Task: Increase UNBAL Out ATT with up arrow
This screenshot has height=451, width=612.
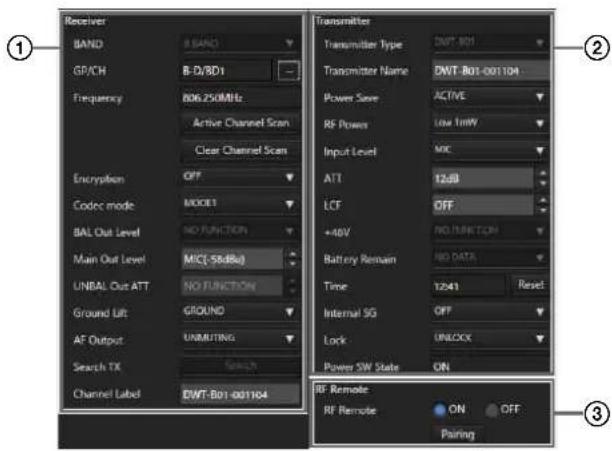Action: tap(292, 281)
